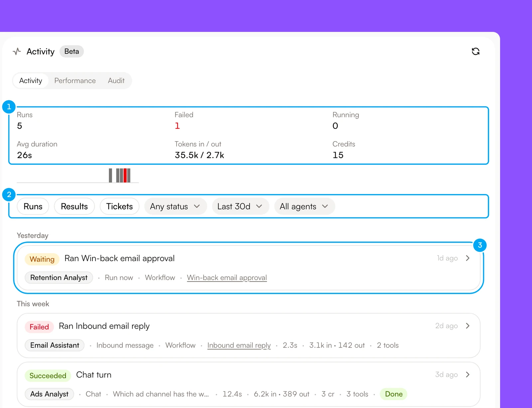Click the red failed bar in the chart

click(125, 175)
